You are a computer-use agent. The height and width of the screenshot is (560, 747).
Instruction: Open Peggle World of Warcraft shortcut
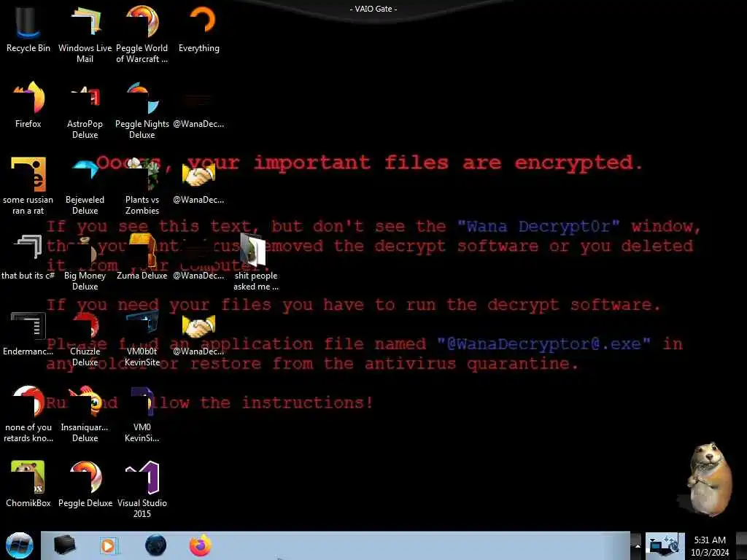(x=142, y=35)
